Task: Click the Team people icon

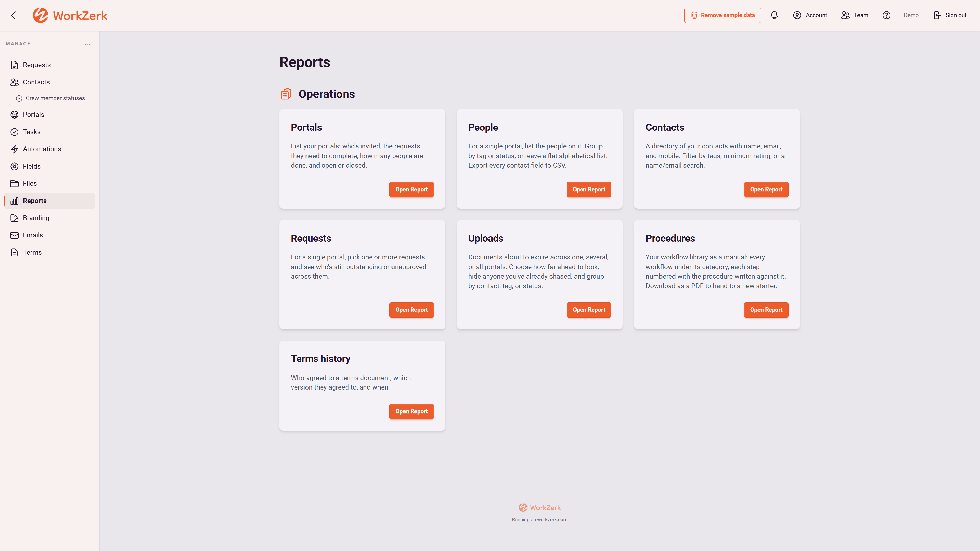Action: [x=845, y=15]
